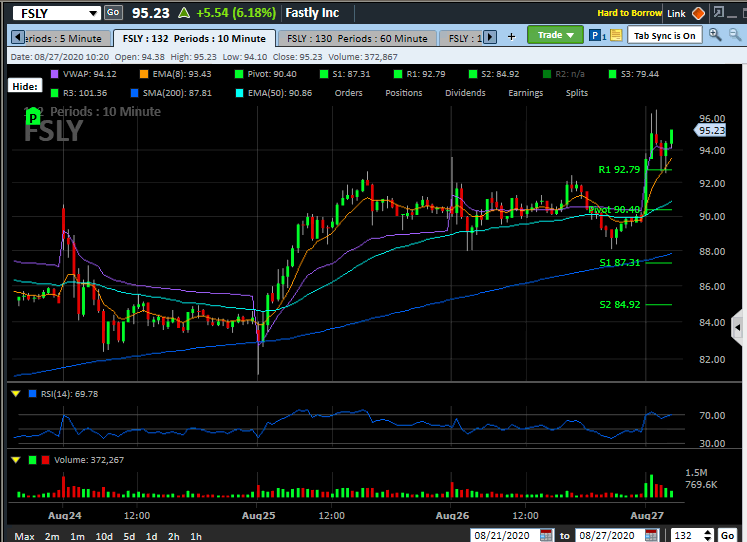Screen dimensions: 747x542
Task: Click Link text label
Action: point(676,13)
